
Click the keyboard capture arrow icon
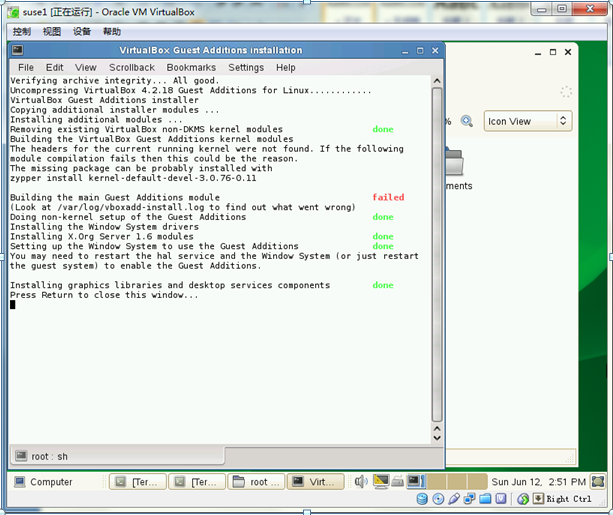(x=538, y=499)
